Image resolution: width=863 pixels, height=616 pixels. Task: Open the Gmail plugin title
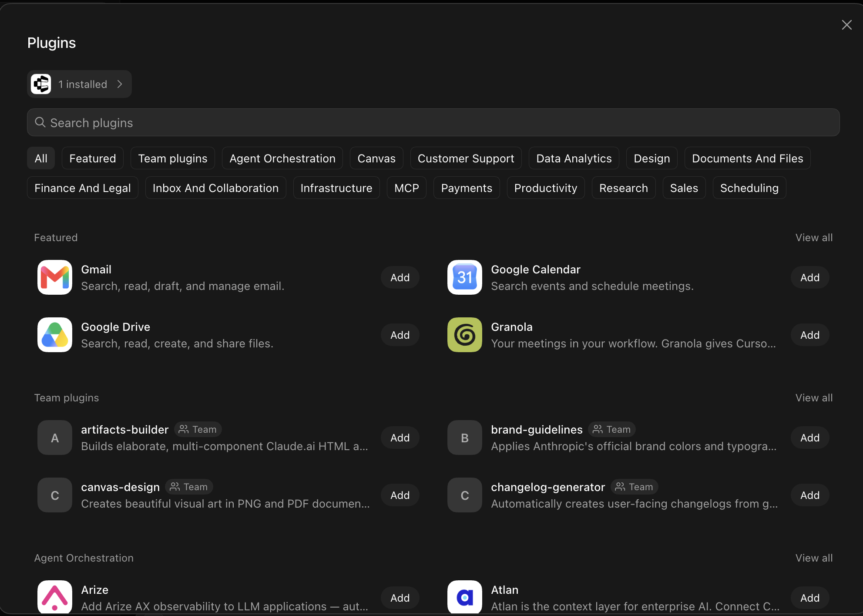click(96, 269)
